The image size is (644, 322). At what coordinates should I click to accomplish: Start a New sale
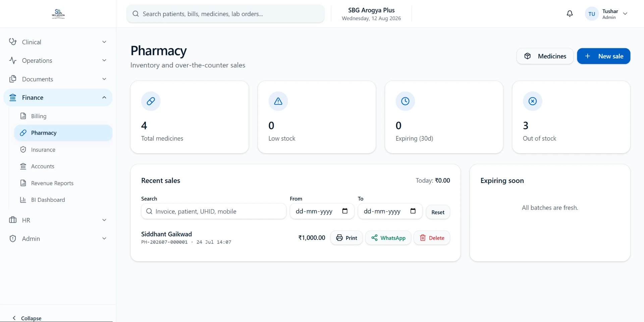tap(603, 56)
